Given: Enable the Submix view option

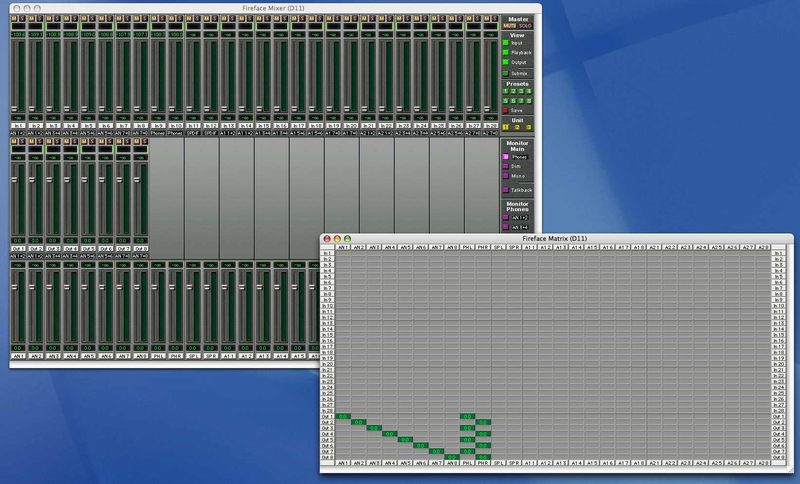Looking at the screenshot, I should (x=506, y=73).
